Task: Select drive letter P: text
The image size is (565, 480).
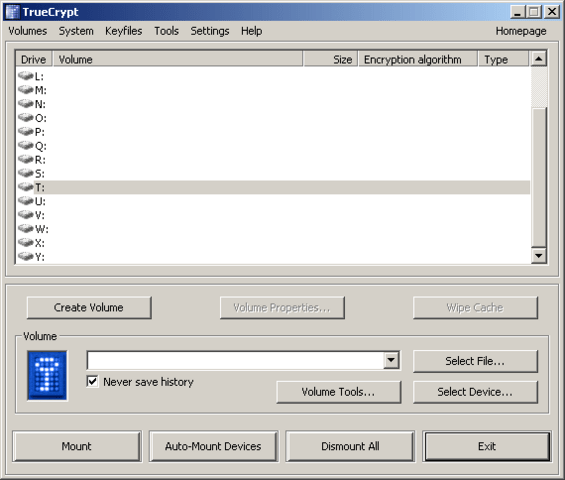Action: point(40,132)
